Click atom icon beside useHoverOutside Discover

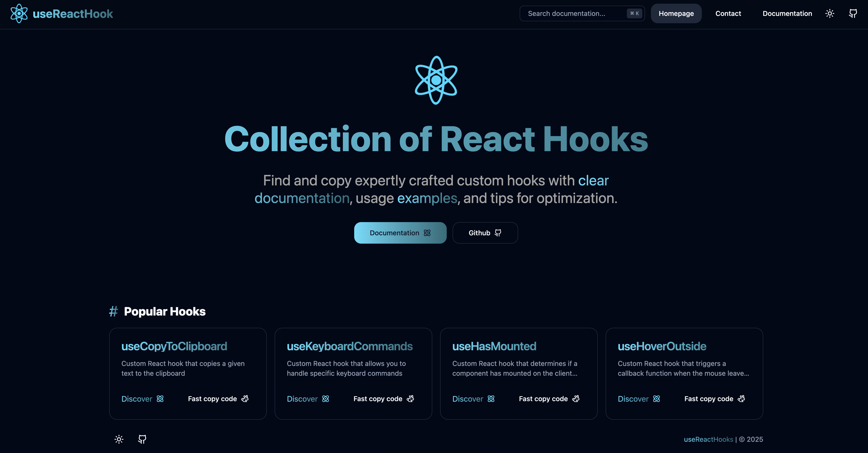657,399
